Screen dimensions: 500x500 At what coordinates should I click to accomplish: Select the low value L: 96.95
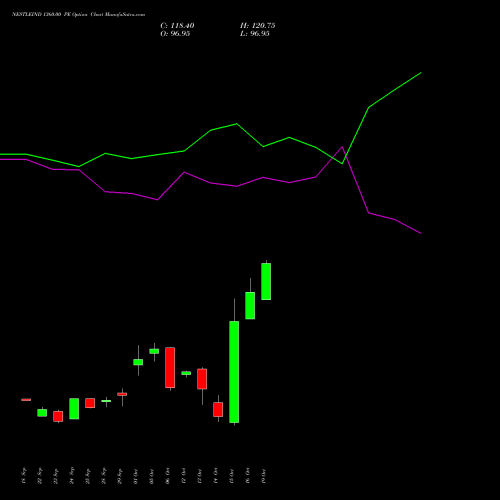tap(255, 34)
